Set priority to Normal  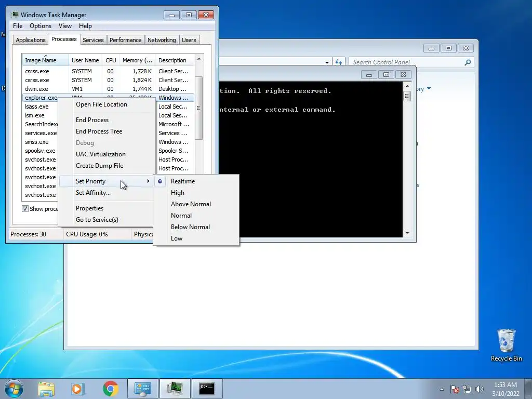pos(181,216)
